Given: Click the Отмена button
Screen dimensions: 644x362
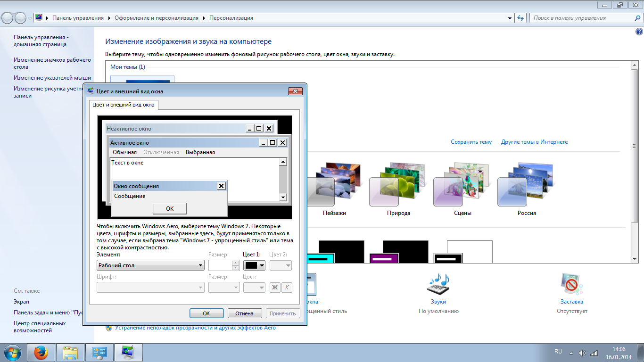Looking at the screenshot, I should 244,313.
